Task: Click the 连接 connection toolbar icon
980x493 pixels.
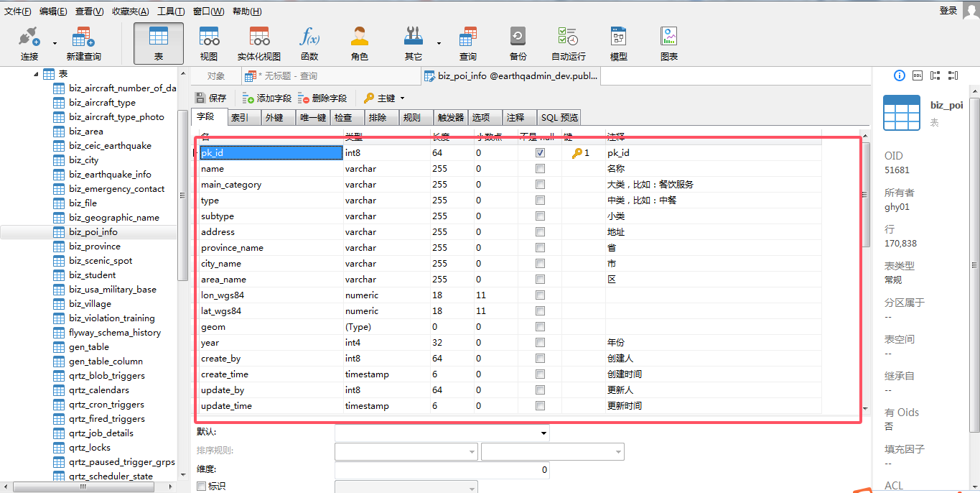Action: [29, 43]
